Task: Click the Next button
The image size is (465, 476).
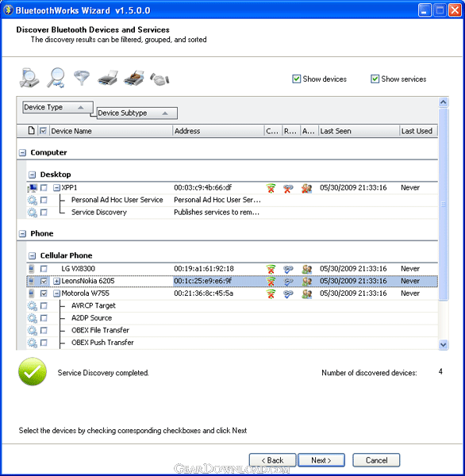Action: (321, 460)
